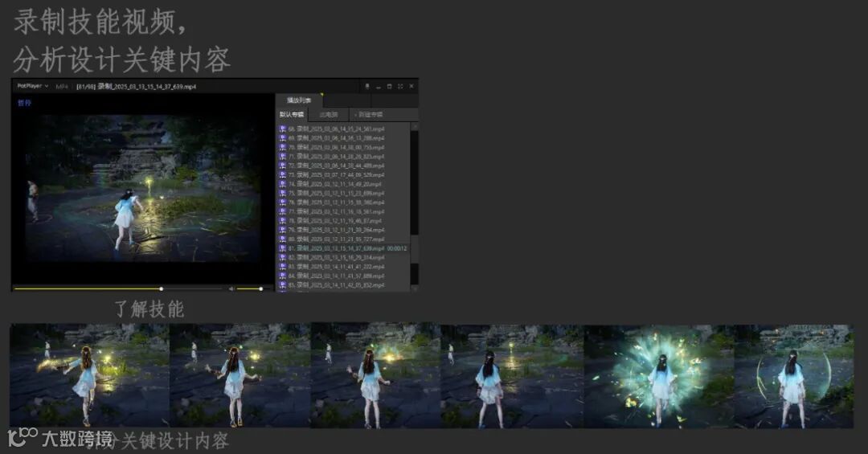Viewport: 868px width, 454px height.
Task: Mute audio with the speaker icon
Action: tap(231, 288)
